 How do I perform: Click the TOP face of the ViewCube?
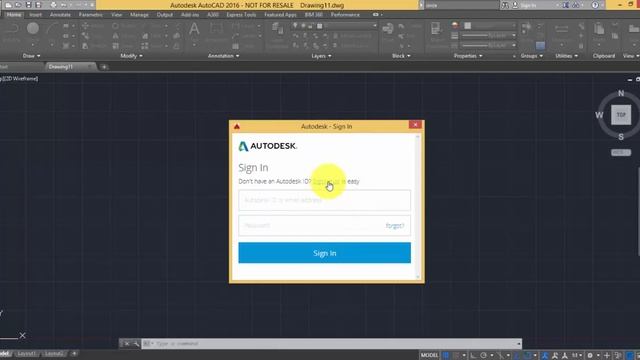click(x=621, y=115)
